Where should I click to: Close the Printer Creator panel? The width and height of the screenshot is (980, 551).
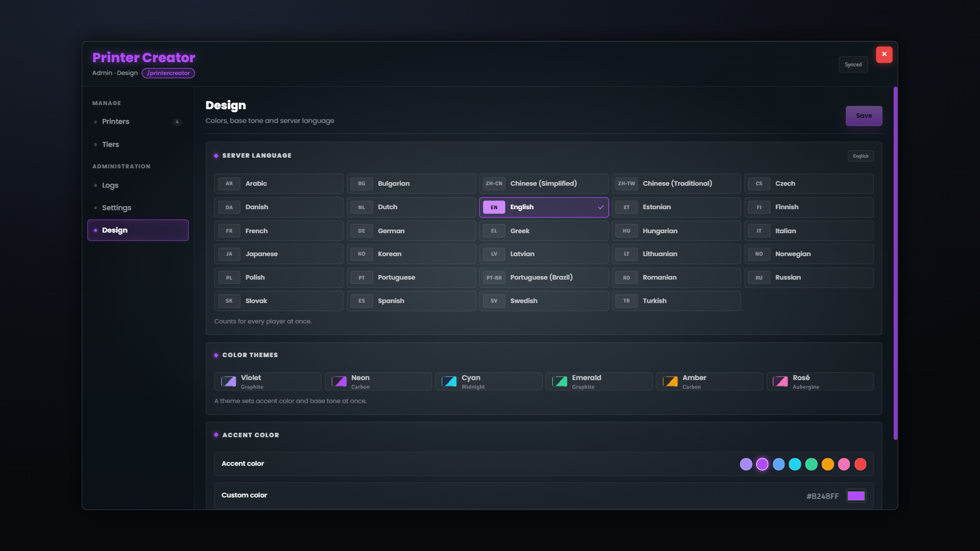tap(884, 55)
